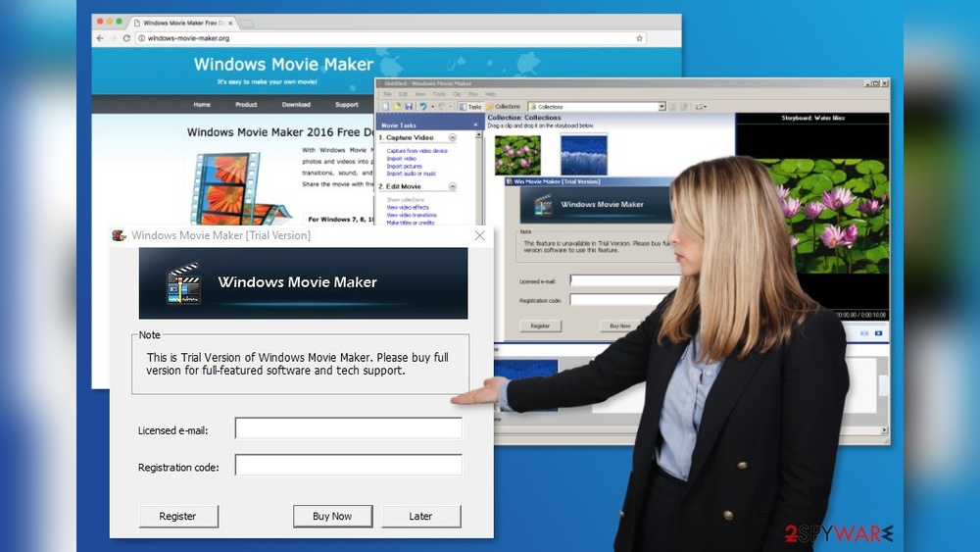Click the Movie Tasks scrollbar up arrow
This screenshot has width=980, height=552.
click(479, 135)
